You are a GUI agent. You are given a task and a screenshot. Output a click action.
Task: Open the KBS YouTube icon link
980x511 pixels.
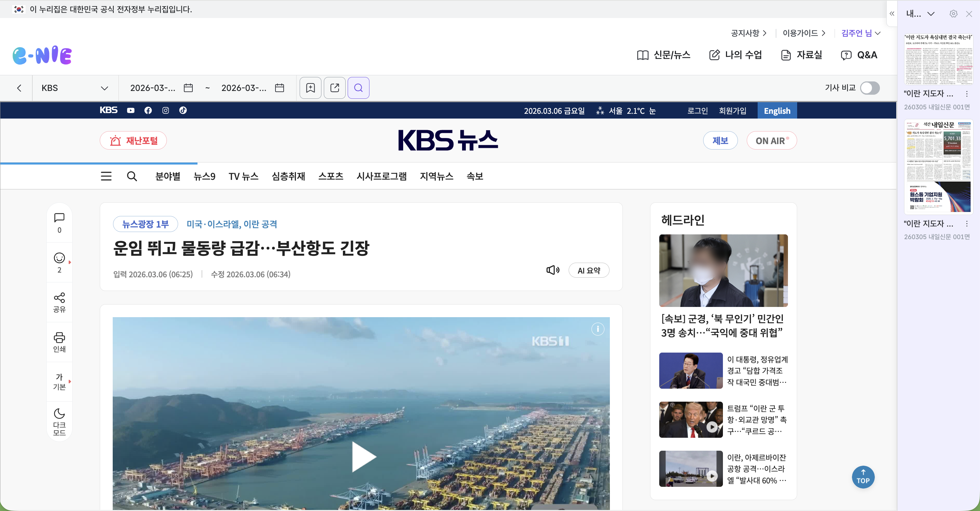[x=130, y=110]
